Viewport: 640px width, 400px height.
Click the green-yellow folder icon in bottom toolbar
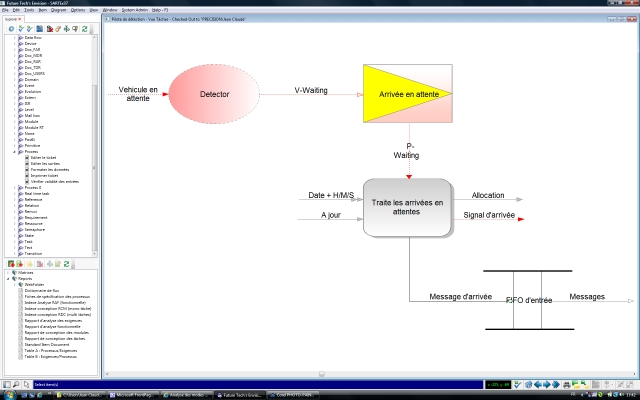(x=576, y=384)
